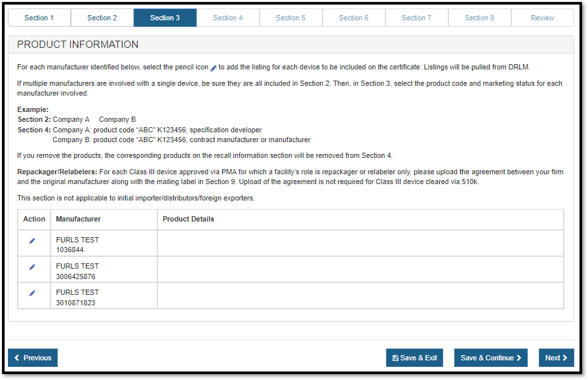Jump to the Section 6 tab
This screenshot has height=380, width=588.
(x=354, y=18)
